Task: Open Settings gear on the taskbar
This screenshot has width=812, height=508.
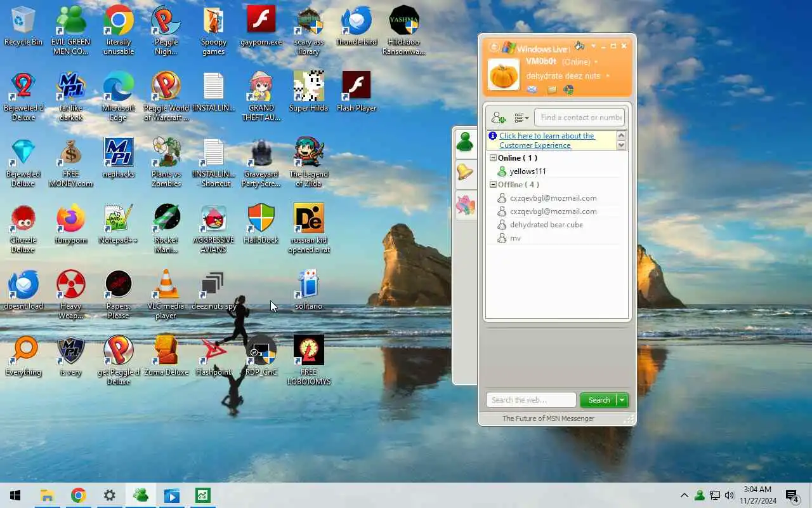Action: click(109, 496)
